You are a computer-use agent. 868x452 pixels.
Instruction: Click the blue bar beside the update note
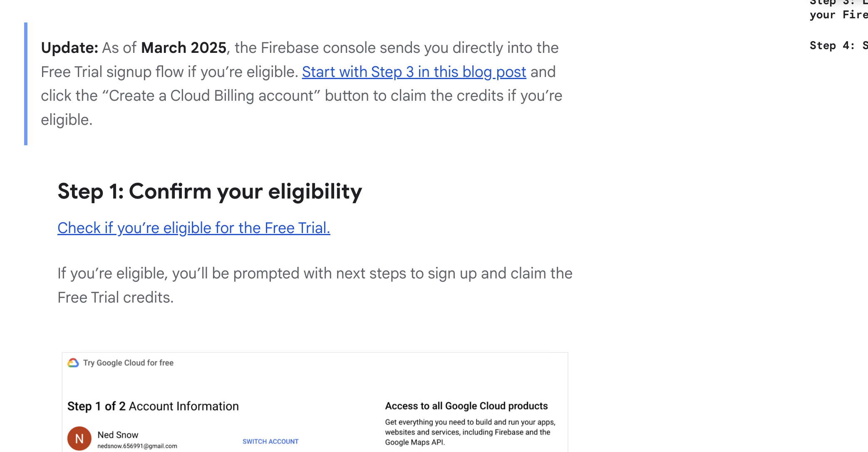(26, 84)
